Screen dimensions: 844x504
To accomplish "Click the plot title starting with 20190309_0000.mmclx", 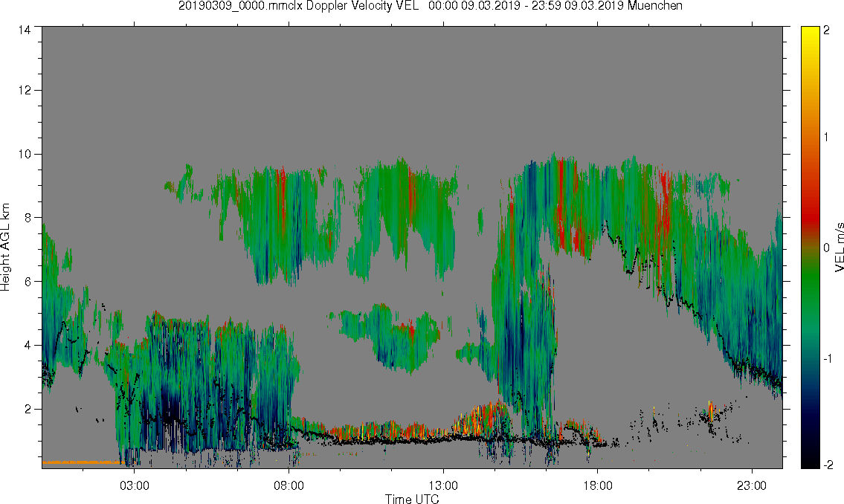I will tap(430, 6).
